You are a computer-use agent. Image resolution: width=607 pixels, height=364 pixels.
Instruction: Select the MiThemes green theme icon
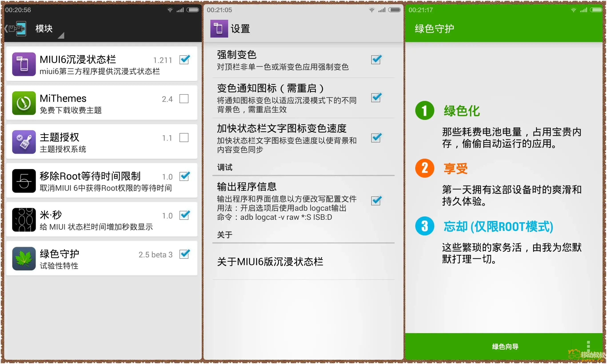(24, 103)
